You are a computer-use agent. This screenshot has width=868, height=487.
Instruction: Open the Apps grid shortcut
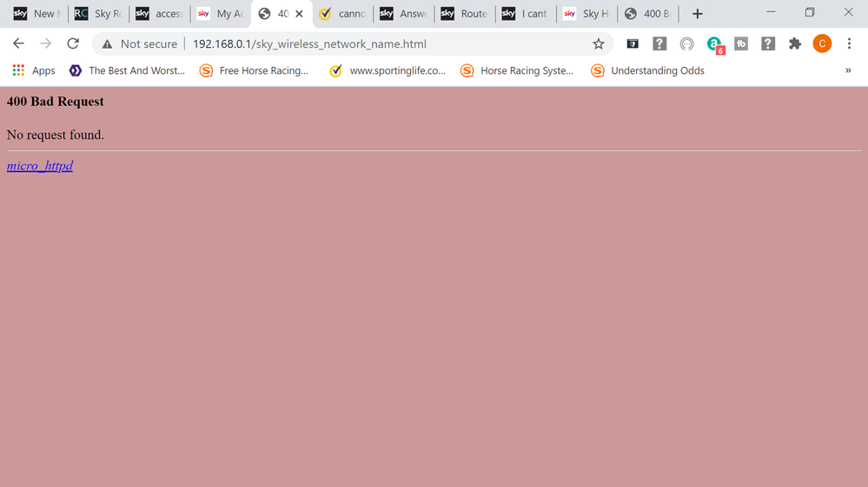pyautogui.click(x=34, y=70)
